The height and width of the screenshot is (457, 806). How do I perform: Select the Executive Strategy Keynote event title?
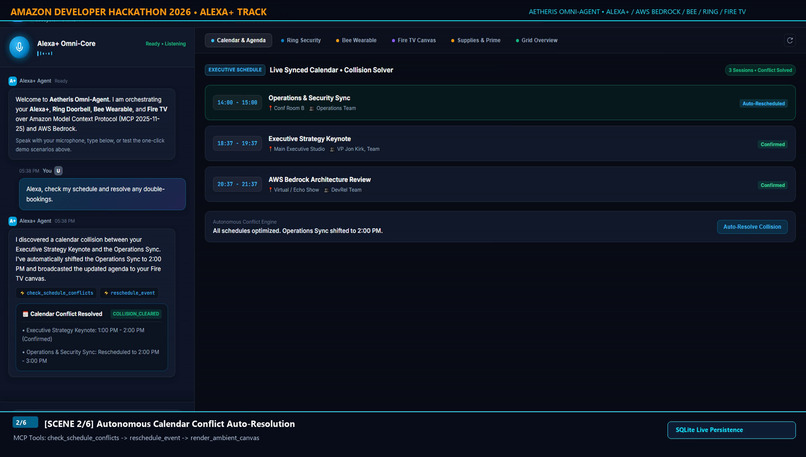[x=309, y=139]
